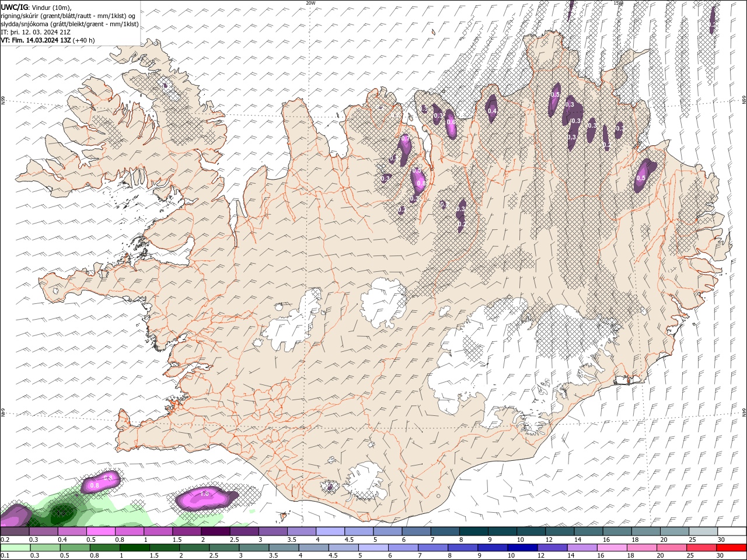Click the violet 12–14 swatch in lower legend
747x560 pixels.
[552, 548]
